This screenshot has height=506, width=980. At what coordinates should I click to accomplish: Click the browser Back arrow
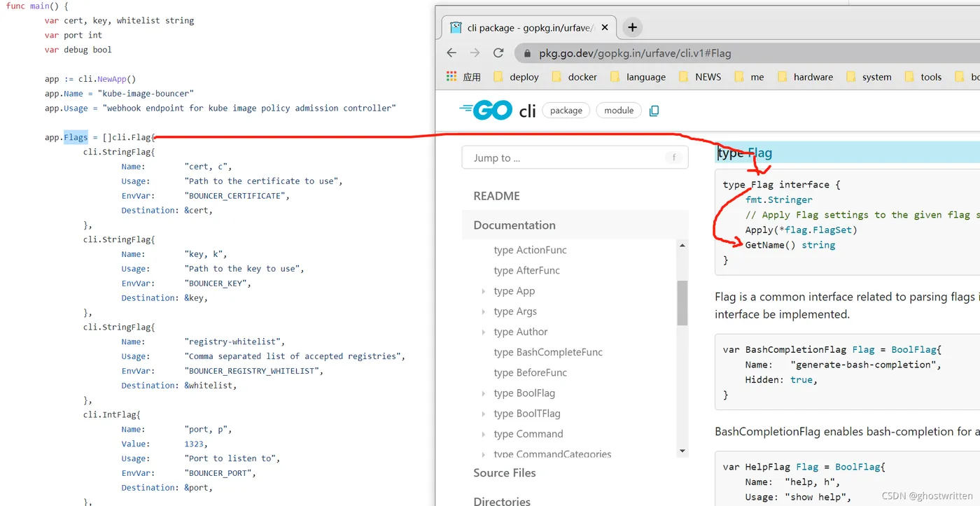[451, 53]
